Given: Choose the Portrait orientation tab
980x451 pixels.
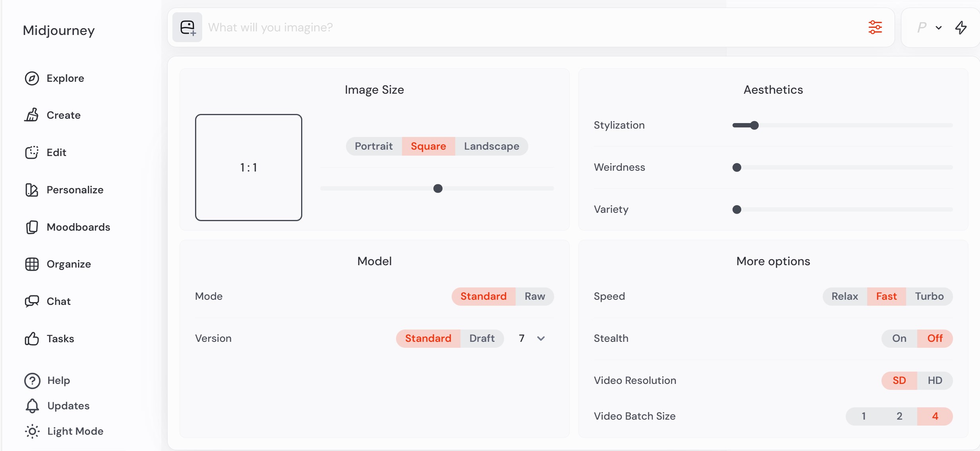Looking at the screenshot, I should click(x=373, y=146).
